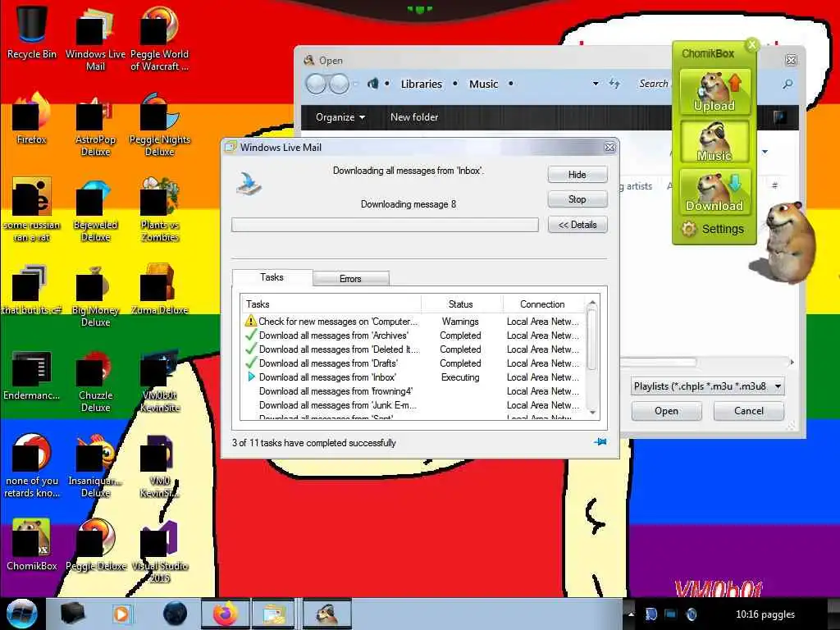
Task: Expand address bar history dropdown in Open dialog
Action: (596, 84)
